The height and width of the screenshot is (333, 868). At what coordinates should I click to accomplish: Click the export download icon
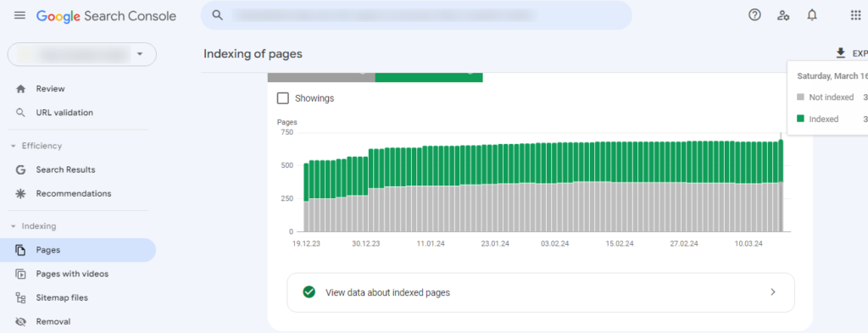841,53
